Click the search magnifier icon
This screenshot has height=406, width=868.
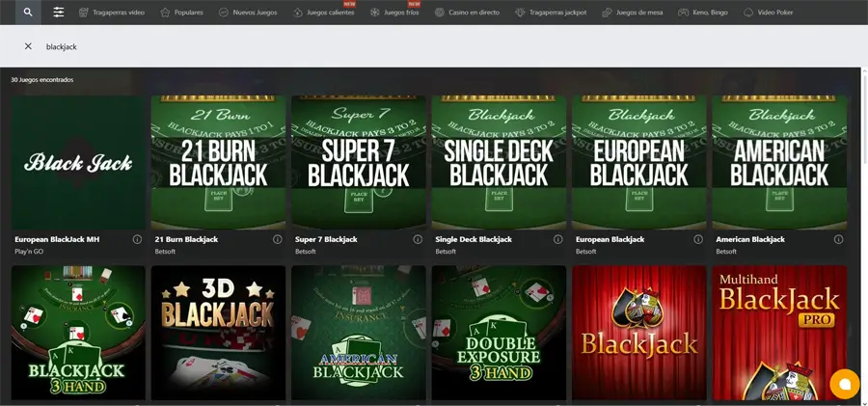point(28,13)
